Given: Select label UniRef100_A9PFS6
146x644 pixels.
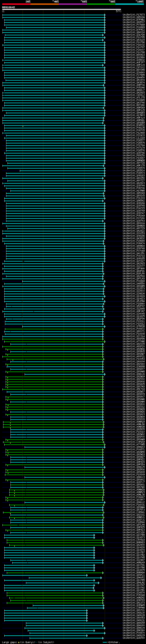Looking at the screenshot, I should [x=134, y=85].
